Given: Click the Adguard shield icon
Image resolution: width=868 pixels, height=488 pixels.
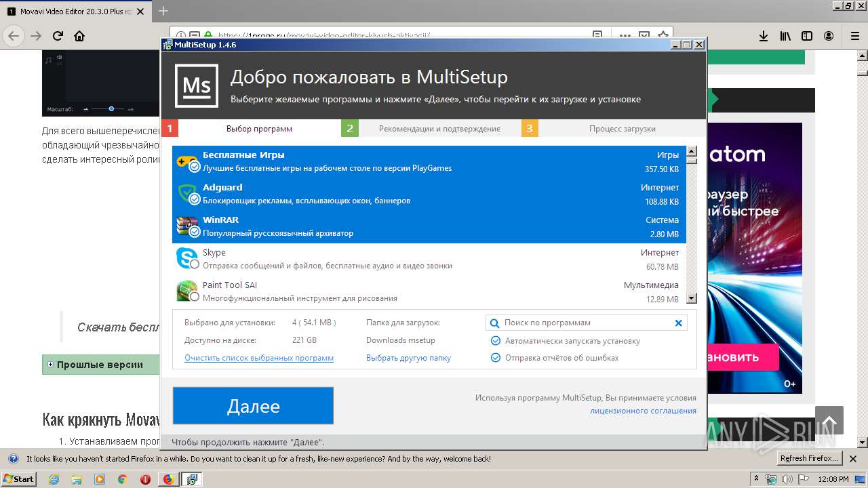Looking at the screenshot, I should tap(186, 193).
